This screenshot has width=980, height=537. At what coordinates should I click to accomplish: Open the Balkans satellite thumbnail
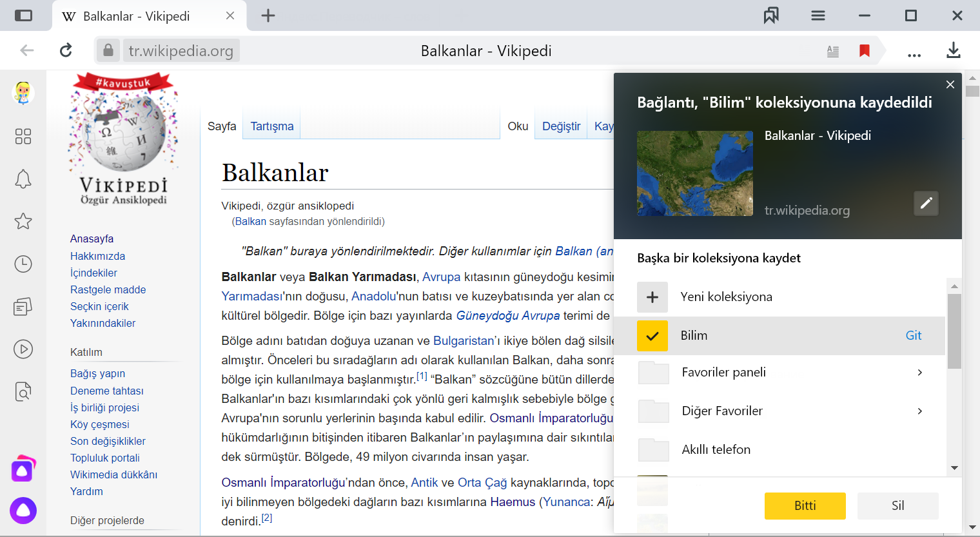coord(695,173)
